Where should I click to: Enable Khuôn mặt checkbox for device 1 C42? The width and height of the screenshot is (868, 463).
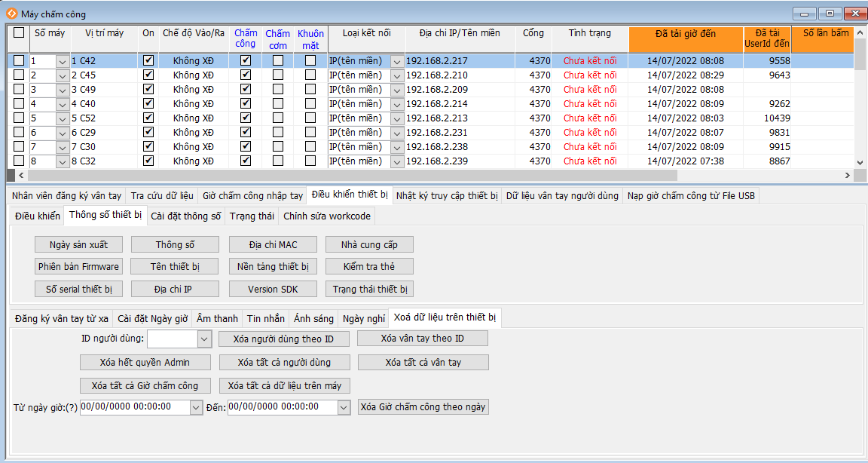pyautogui.click(x=310, y=60)
